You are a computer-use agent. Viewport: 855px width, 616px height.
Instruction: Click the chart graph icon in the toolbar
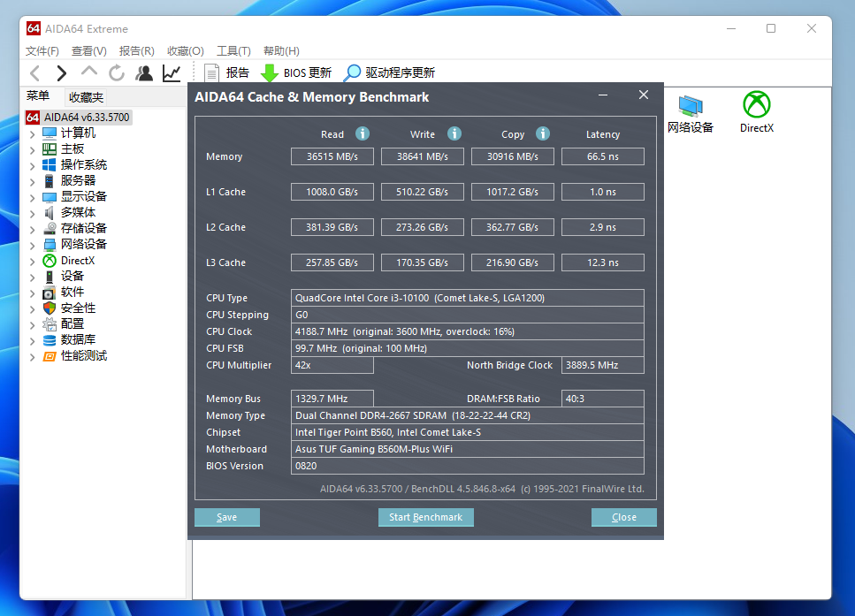coord(172,72)
